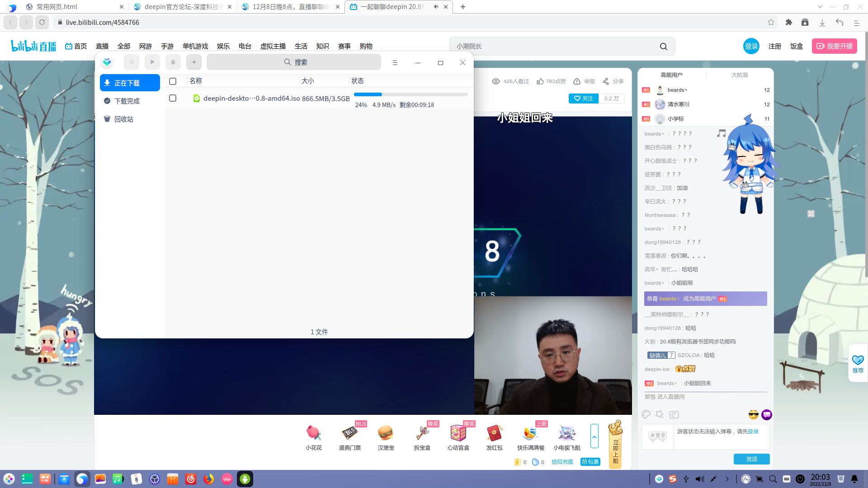
Task: Open danmaku color settings palette icon
Action: [646, 414]
